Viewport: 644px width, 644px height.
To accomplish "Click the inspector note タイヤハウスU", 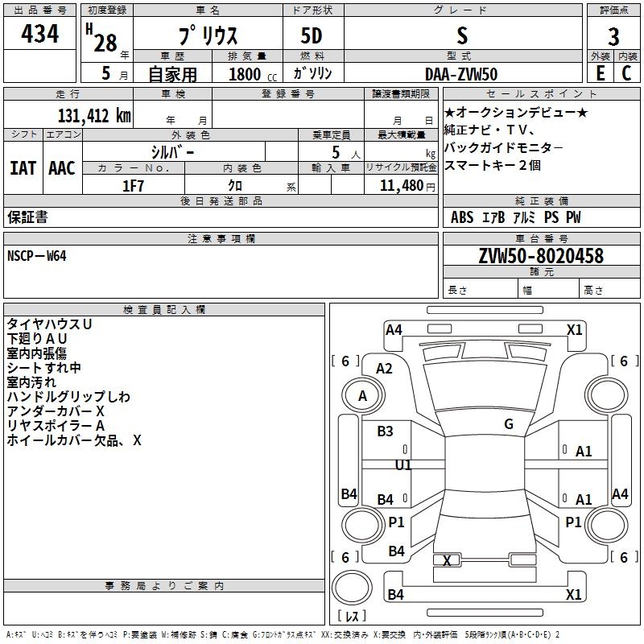I will pyautogui.click(x=49, y=324).
